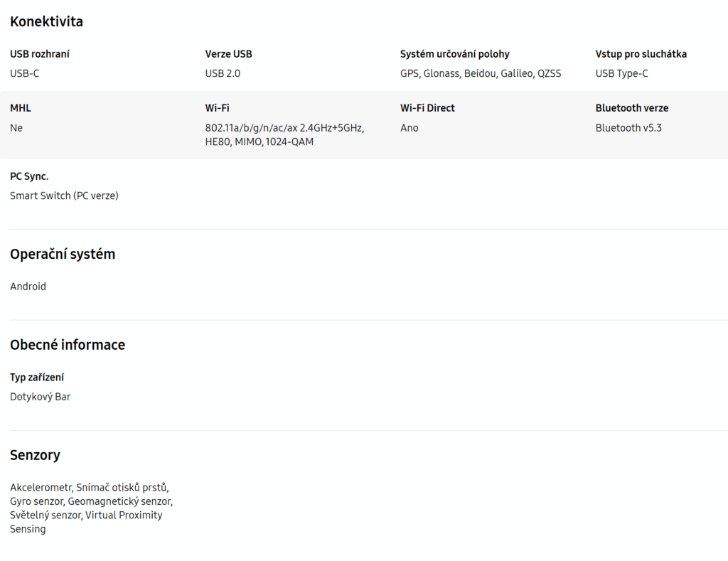The image size is (728, 561).
Task: Click the Dotykový Bar value
Action: [x=40, y=397]
